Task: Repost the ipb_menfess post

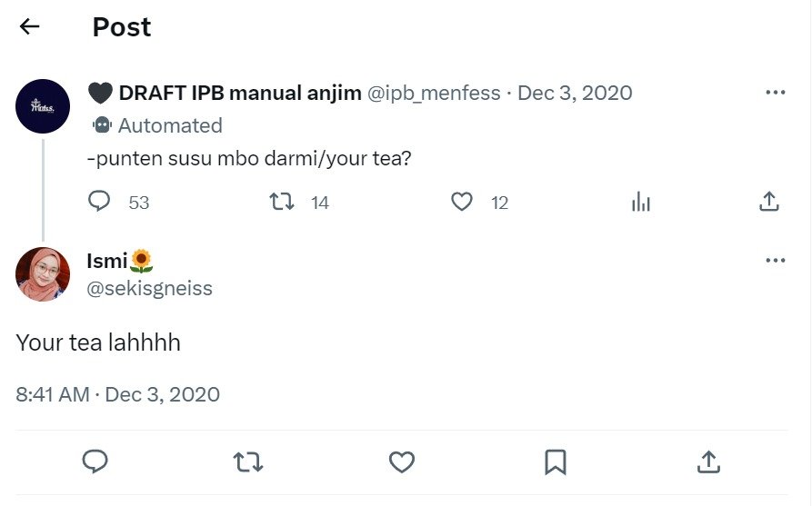Action: pyautogui.click(x=283, y=201)
